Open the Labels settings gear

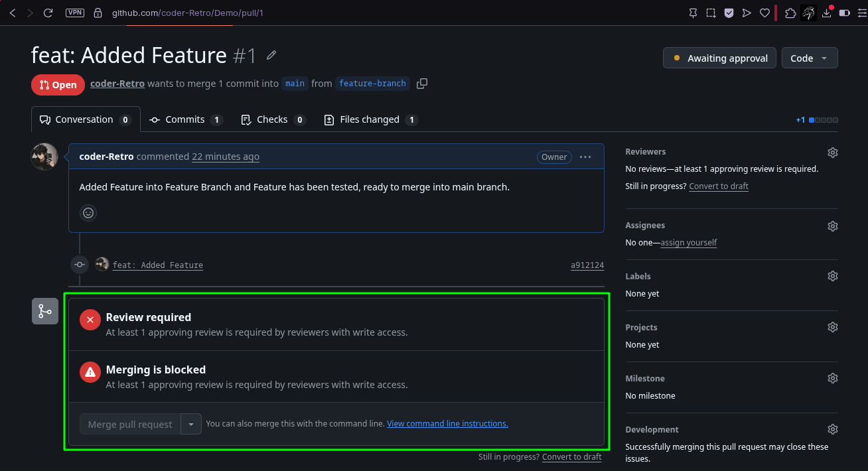[x=833, y=276]
